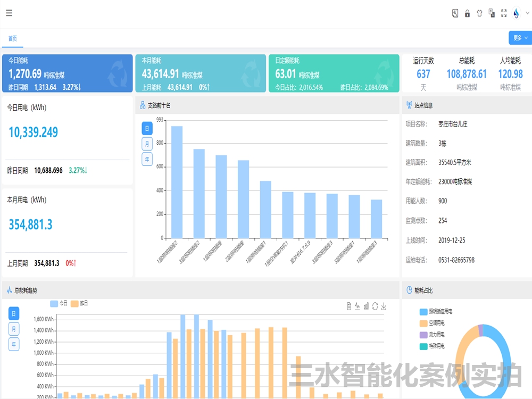Open the 更多 dropdown at top right

tap(519, 38)
